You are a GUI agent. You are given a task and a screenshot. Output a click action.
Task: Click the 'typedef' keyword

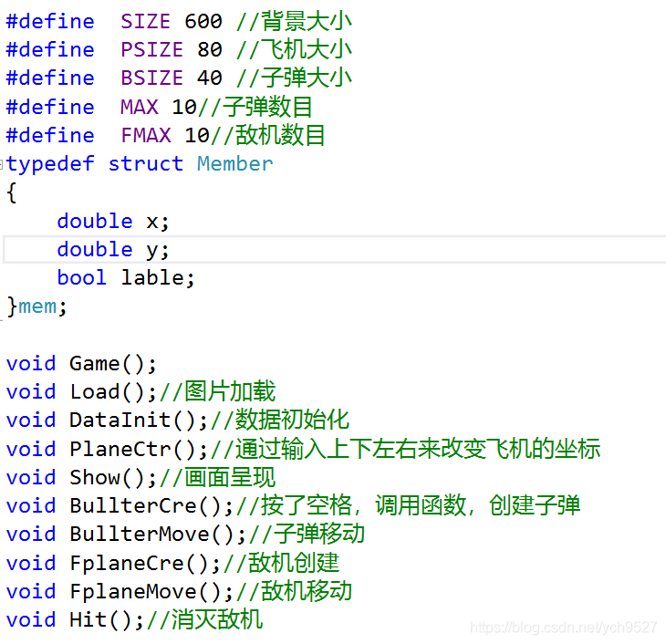(50, 164)
